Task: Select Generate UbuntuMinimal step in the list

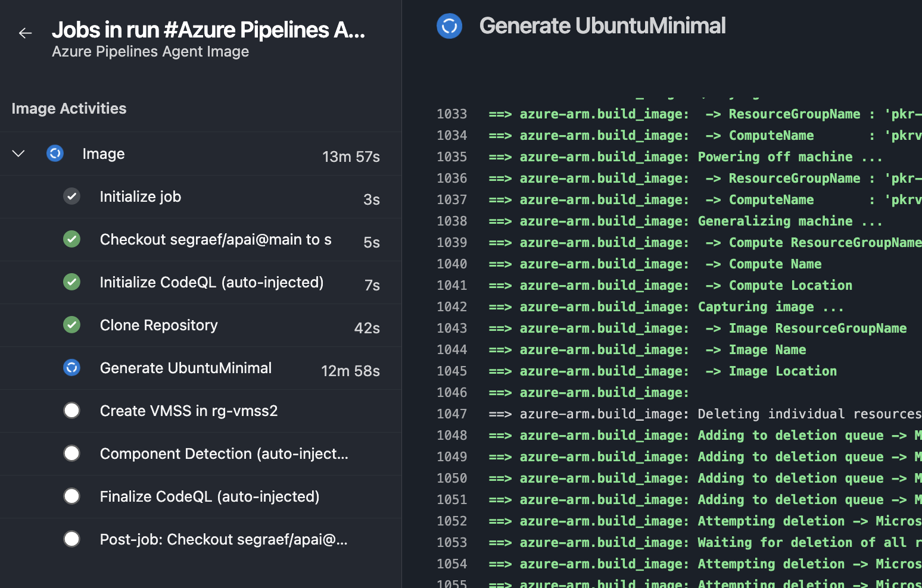Action: [x=201, y=368]
